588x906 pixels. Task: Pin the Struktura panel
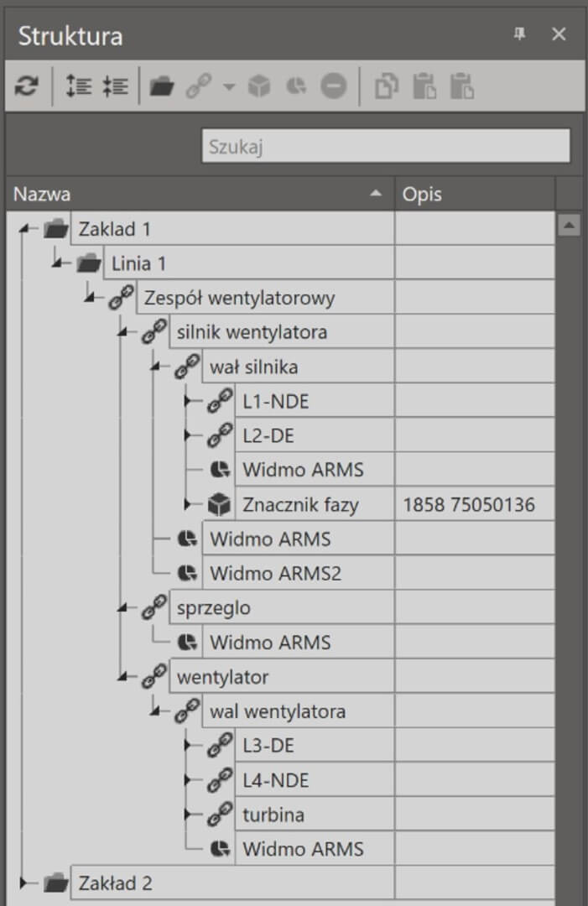click(519, 34)
